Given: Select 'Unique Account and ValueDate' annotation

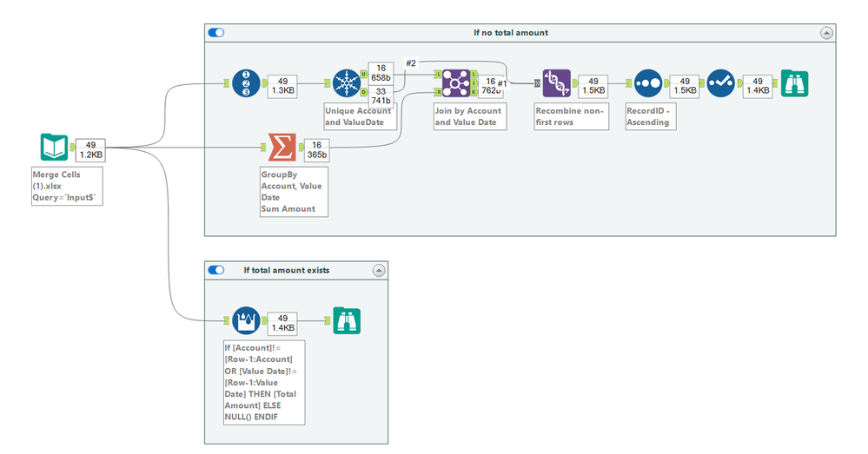Looking at the screenshot, I should 361,116.
